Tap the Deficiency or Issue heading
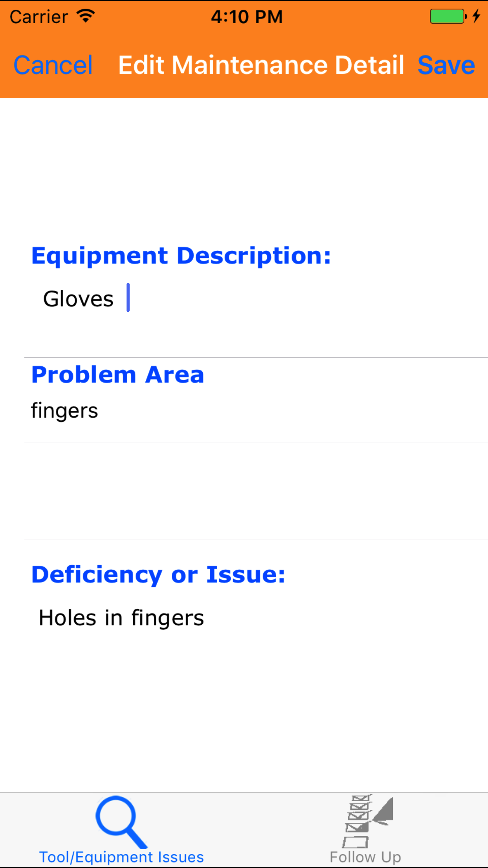This screenshot has height=868, width=488. tap(158, 575)
